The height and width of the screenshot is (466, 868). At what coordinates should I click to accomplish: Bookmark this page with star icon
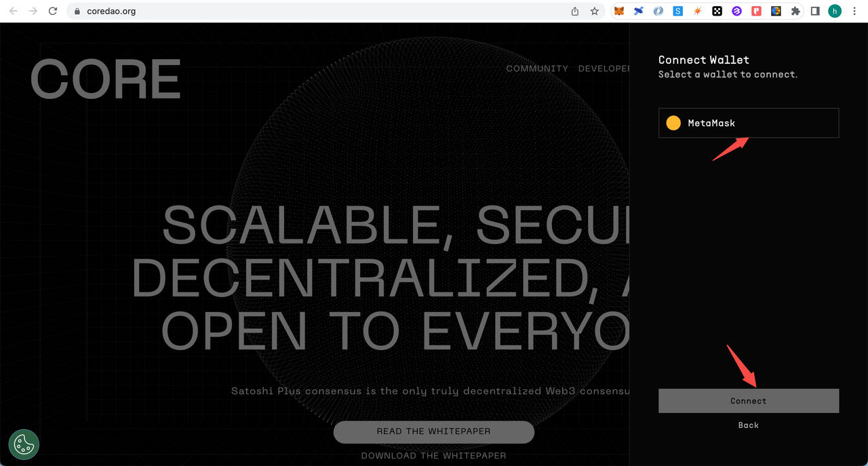[594, 11]
